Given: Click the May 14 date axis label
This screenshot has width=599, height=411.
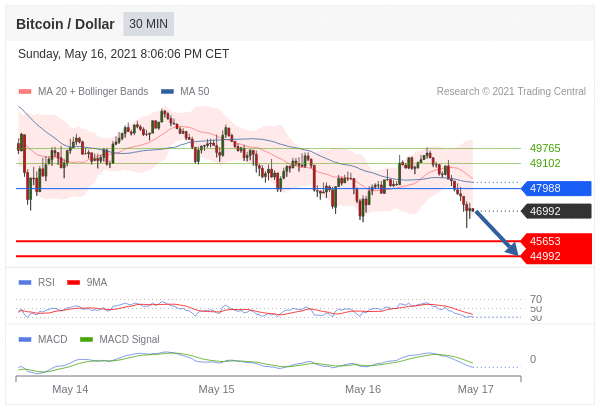Looking at the screenshot, I should click(x=70, y=389).
